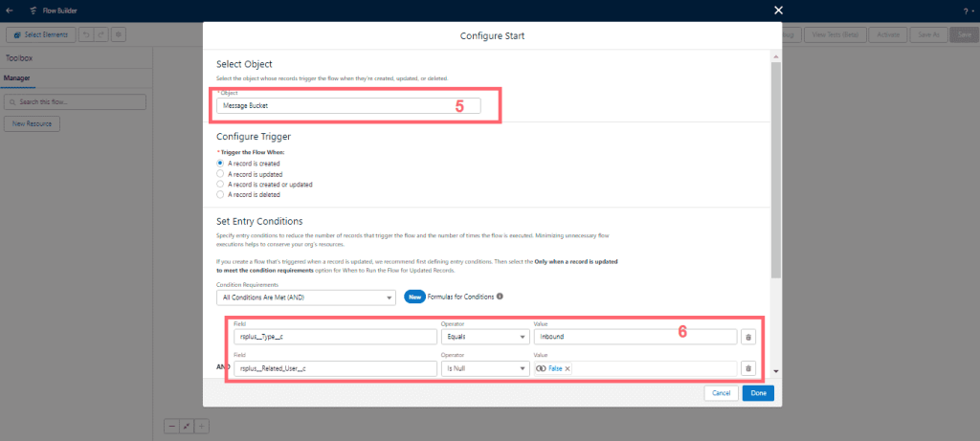This screenshot has height=441, width=980.
Task: Select 'A record is updated' trigger option
Action: coord(221,174)
